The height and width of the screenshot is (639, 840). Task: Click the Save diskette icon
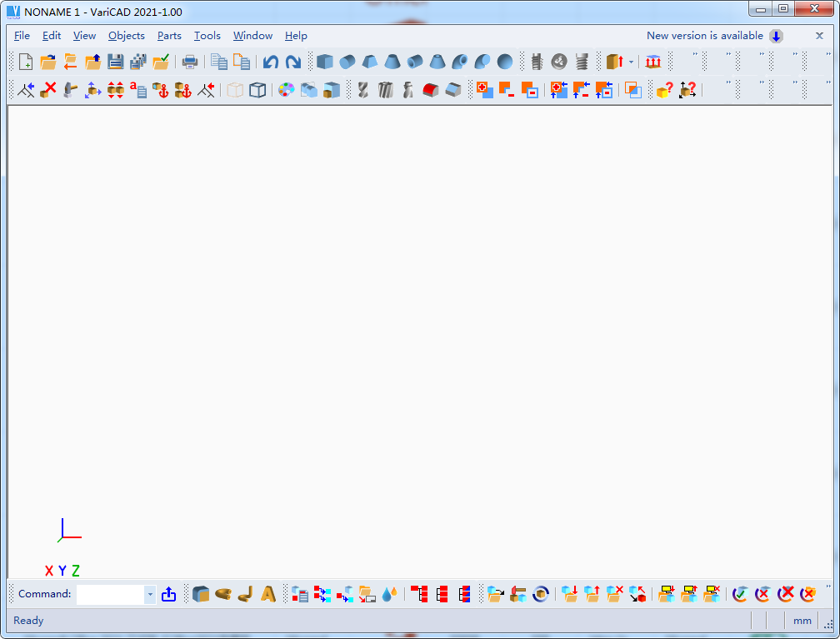pyautogui.click(x=116, y=62)
